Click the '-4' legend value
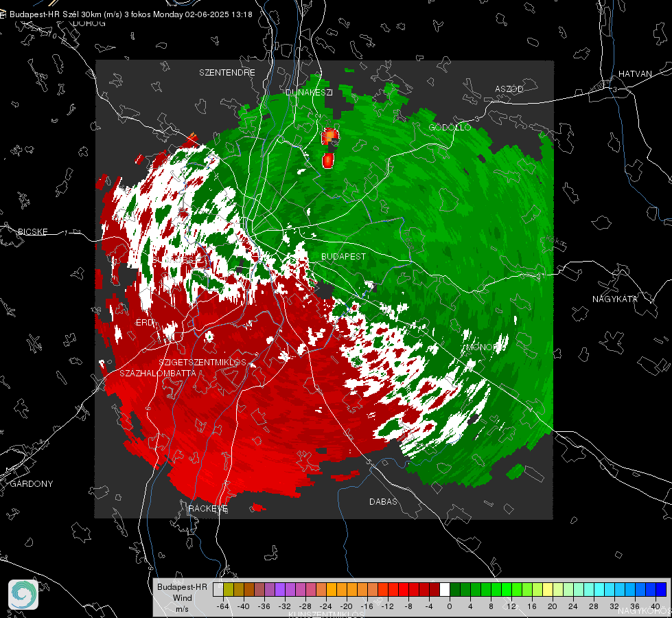 click(x=429, y=606)
